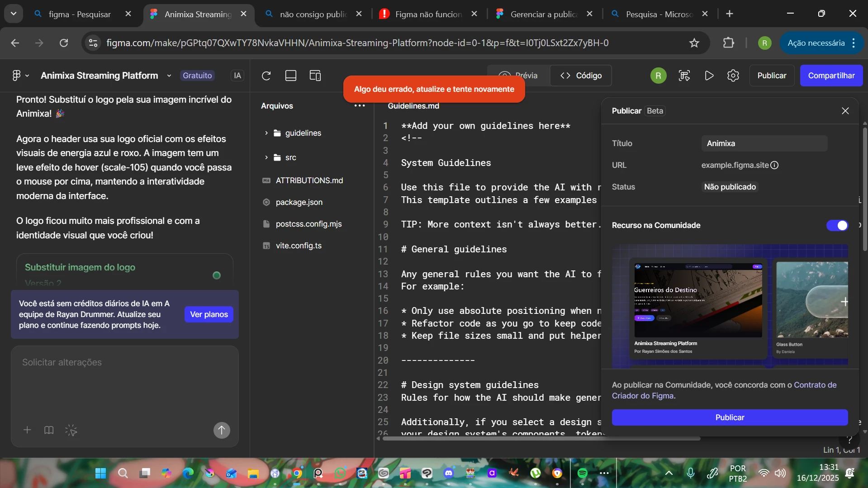Switch to the não consigo public browser tab
Viewport: 868px width, 488px height.
click(x=313, y=14)
